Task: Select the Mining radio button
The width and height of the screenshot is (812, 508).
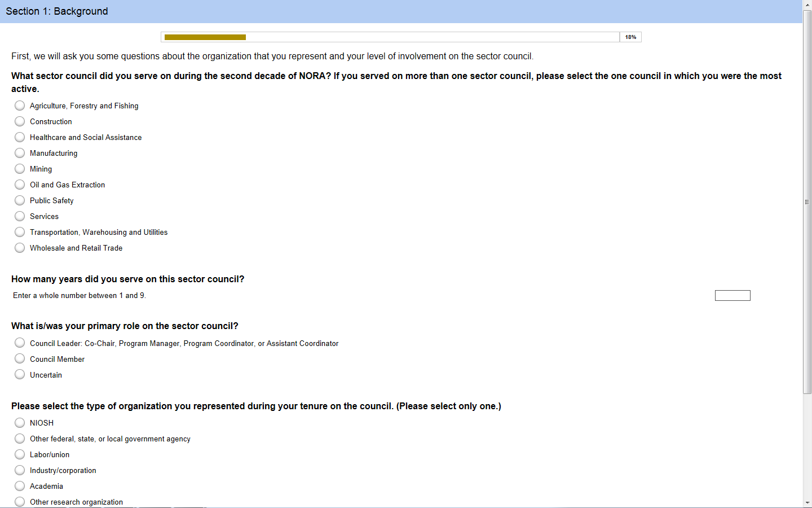Action: click(20, 169)
